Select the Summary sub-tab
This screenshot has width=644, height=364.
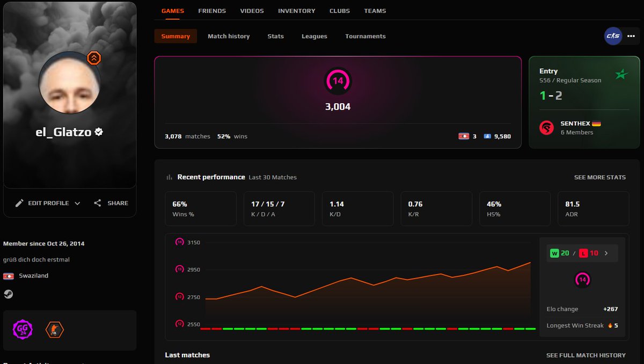[x=175, y=36]
